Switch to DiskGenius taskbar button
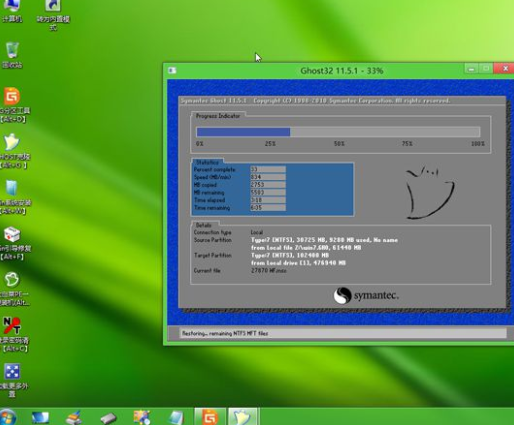Screen dimensions: 514x425 pos(210,417)
